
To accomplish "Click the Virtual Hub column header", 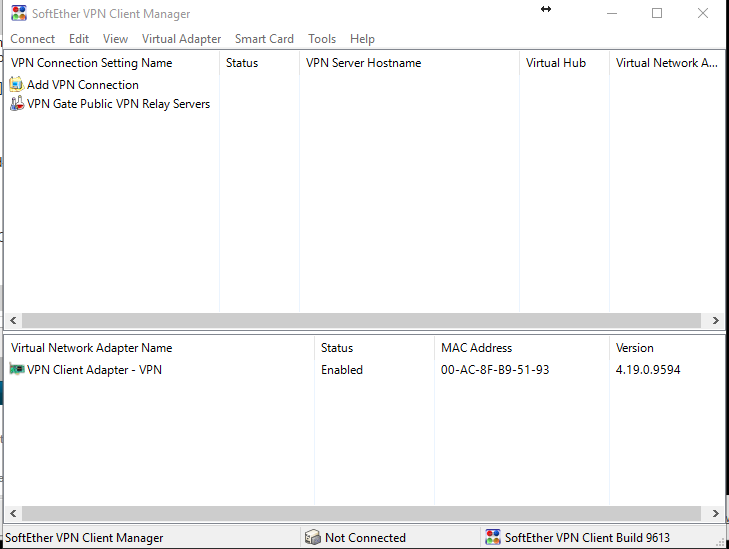I will pyautogui.click(x=564, y=63).
